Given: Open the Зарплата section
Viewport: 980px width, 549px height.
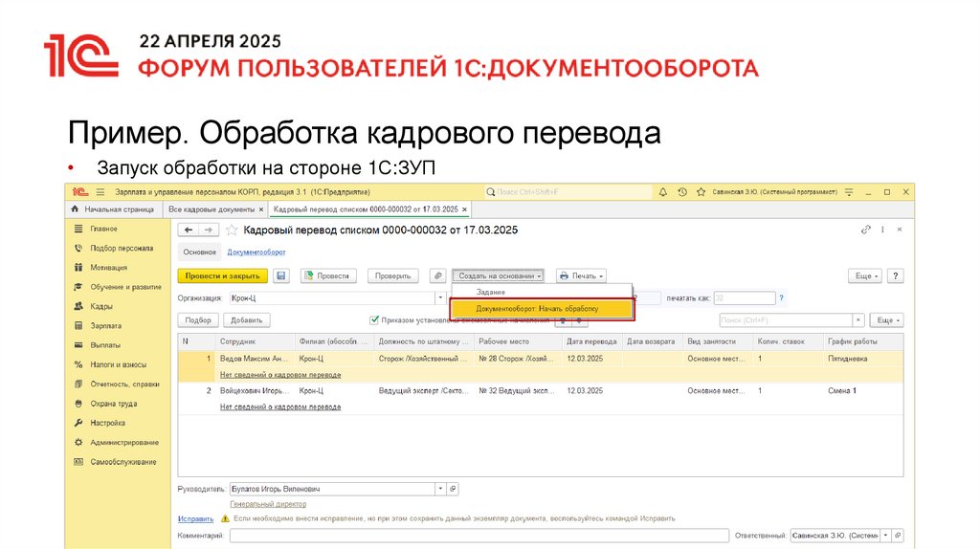Looking at the screenshot, I should [105, 325].
